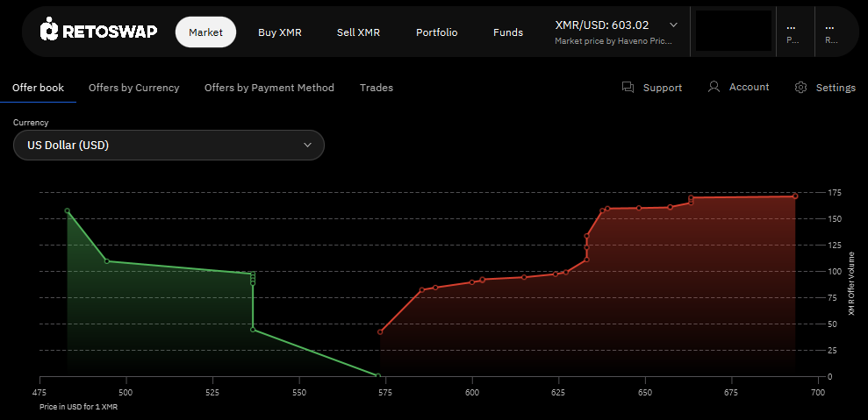
Task: Click the 'XMR Offer Volume' axis title
Action: (851, 284)
